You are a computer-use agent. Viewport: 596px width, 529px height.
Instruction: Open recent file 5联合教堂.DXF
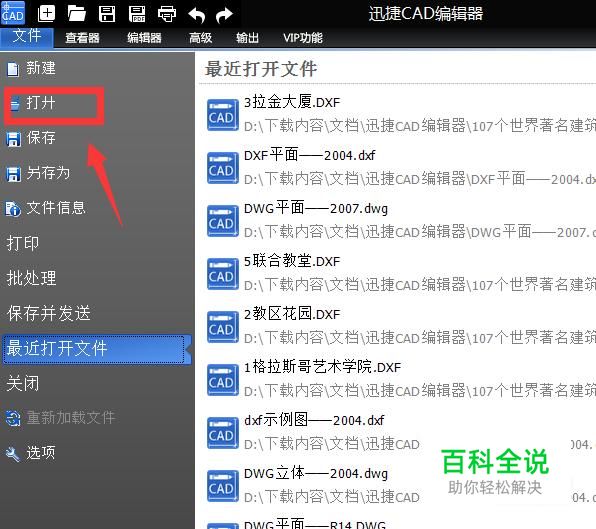click(x=292, y=261)
